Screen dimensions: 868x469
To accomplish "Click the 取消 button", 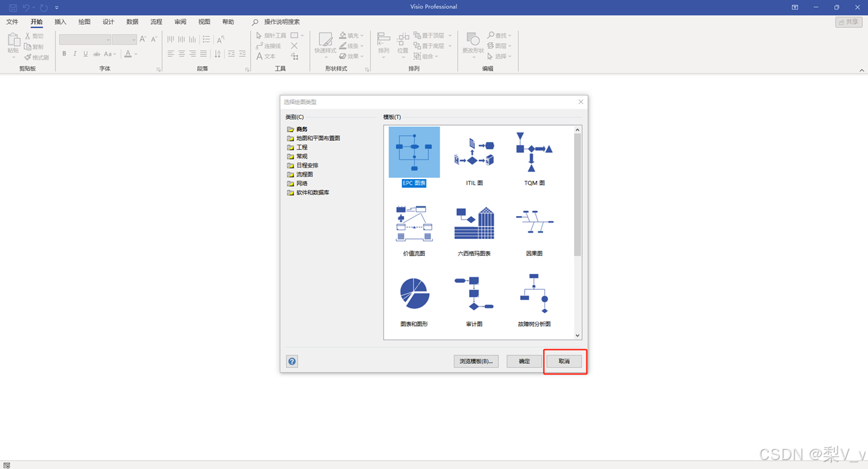I will 564,361.
